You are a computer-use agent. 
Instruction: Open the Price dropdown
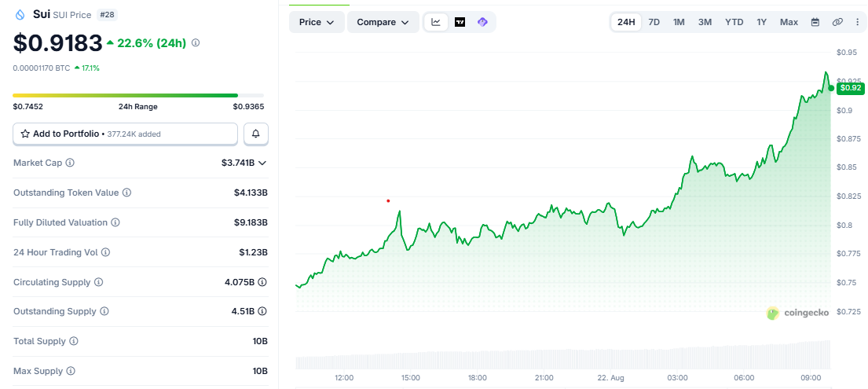pos(317,22)
